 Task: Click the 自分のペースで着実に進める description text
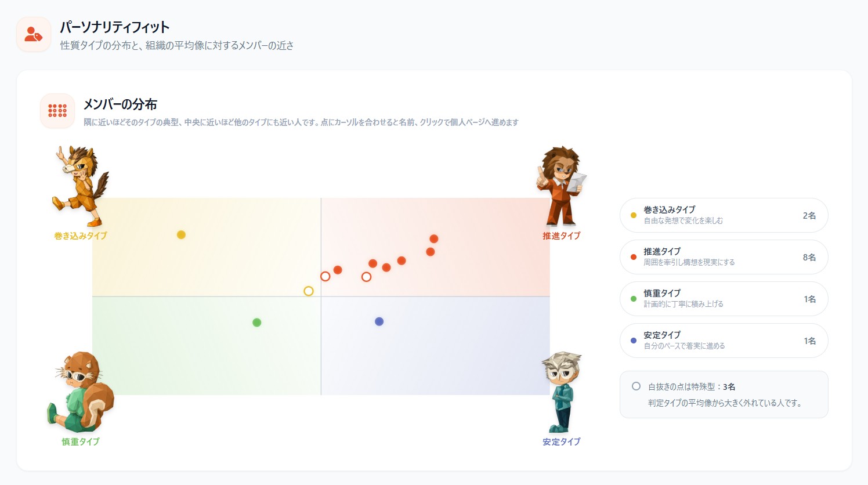pyautogui.click(x=685, y=346)
